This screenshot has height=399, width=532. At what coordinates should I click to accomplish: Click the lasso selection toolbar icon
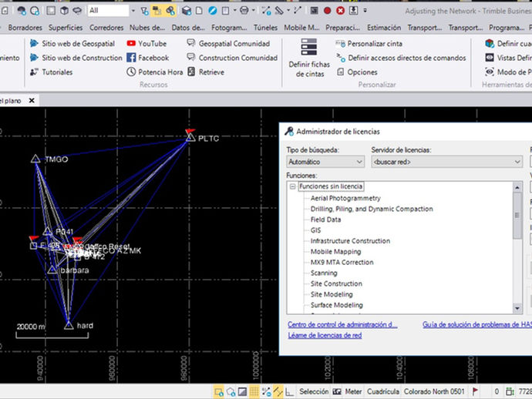77,11
